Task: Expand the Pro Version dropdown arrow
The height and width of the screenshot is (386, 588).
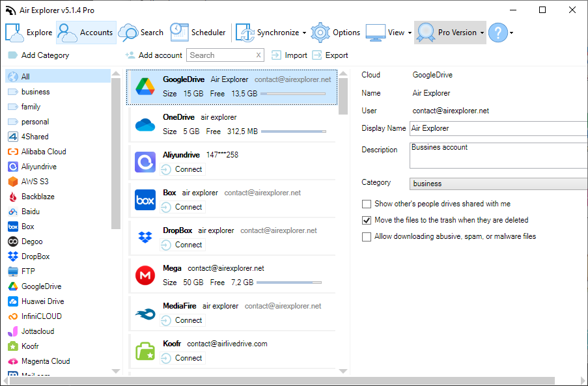Action: click(482, 33)
